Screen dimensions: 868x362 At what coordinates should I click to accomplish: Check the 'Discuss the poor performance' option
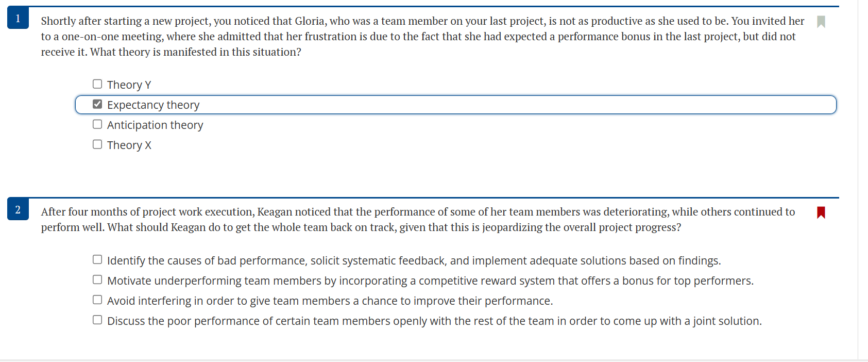coord(97,320)
